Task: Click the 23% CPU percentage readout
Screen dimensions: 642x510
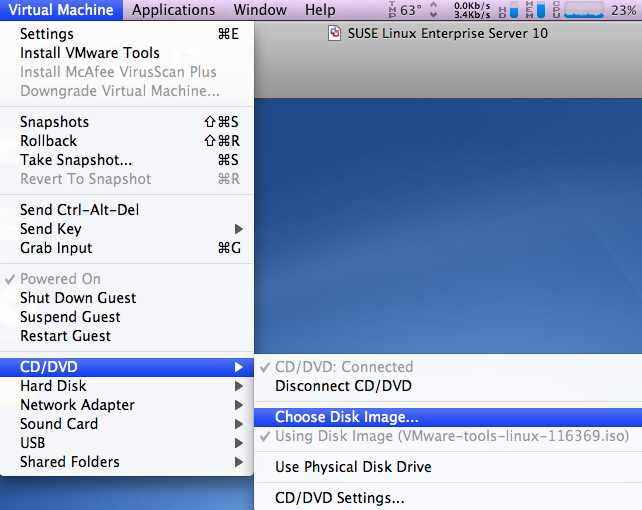Action: [x=624, y=10]
